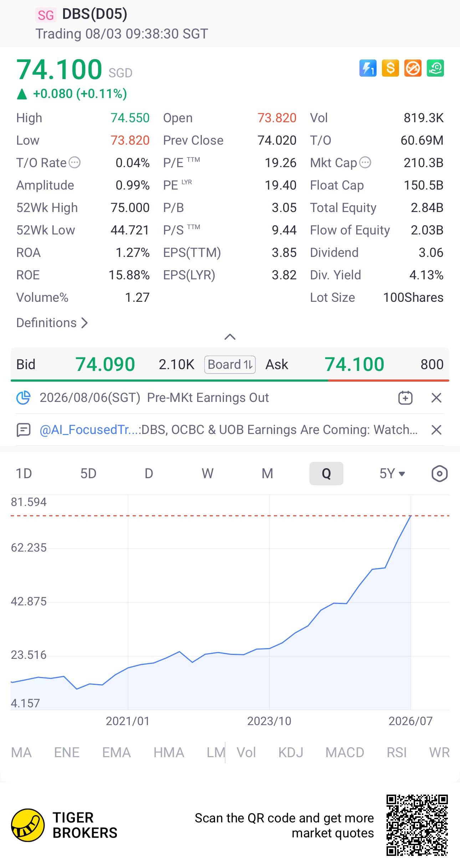
Task: Tap the Lot Size 100Shares value
Action: (x=413, y=298)
